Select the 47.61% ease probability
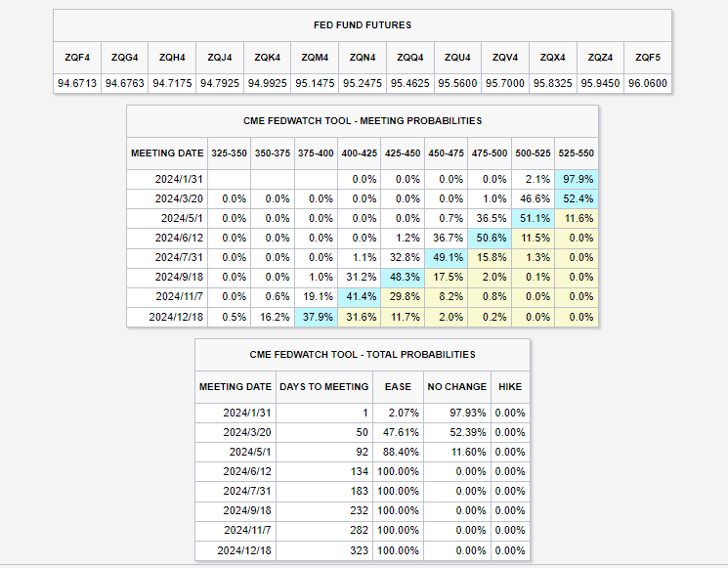This screenshot has width=728, height=568. 401,432
